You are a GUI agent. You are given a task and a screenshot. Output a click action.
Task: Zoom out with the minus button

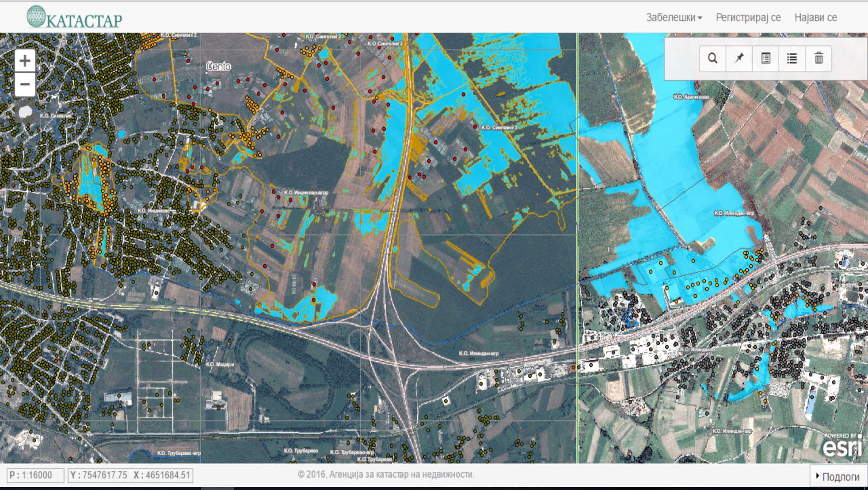point(25,85)
